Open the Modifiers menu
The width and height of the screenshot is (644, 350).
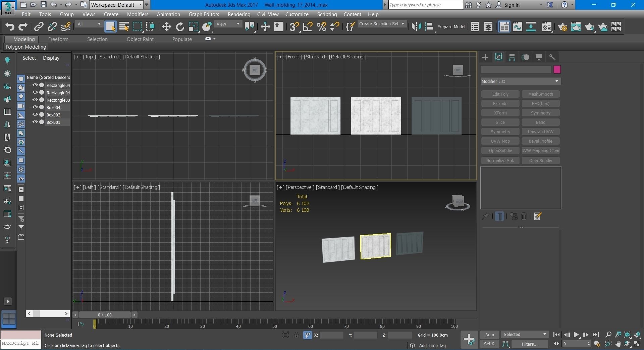point(138,14)
